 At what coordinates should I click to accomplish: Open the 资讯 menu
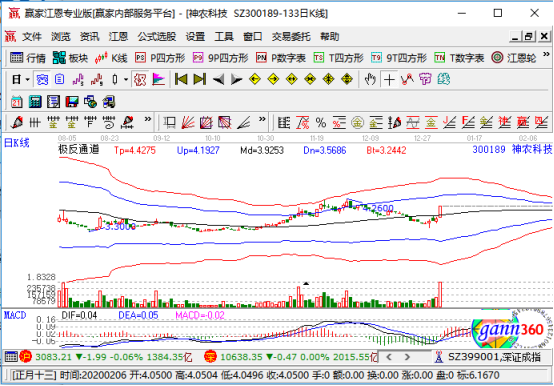click(x=89, y=36)
